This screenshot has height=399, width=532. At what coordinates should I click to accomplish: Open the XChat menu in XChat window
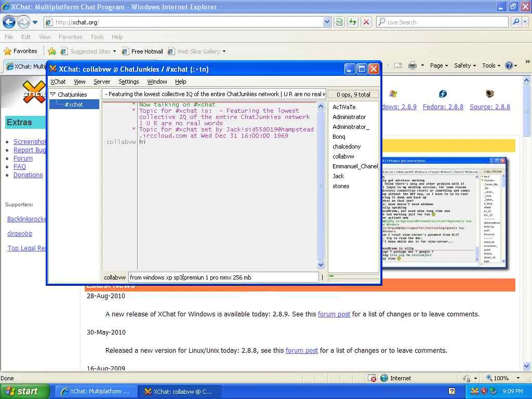58,82
